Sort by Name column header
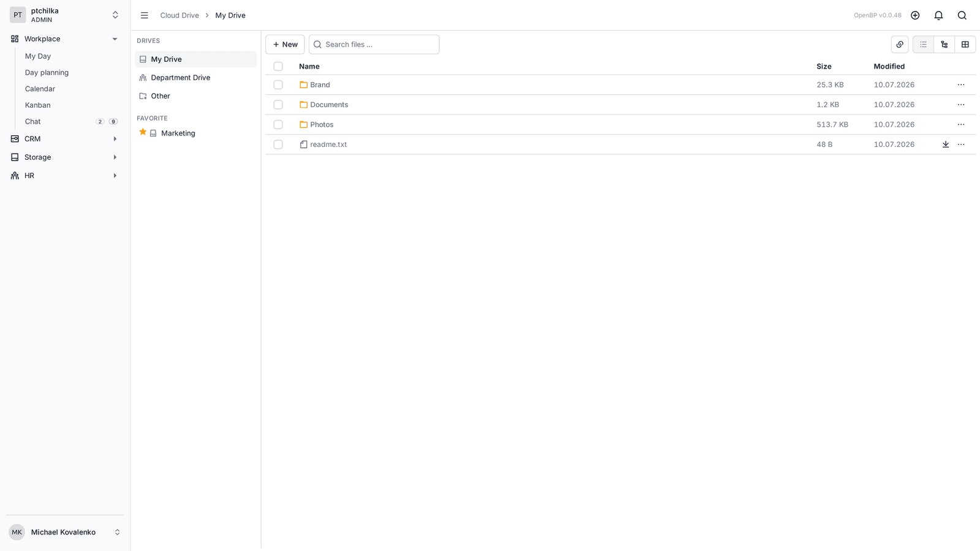Image resolution: width=980 pixels, height=551 pixels. point(309,66)
